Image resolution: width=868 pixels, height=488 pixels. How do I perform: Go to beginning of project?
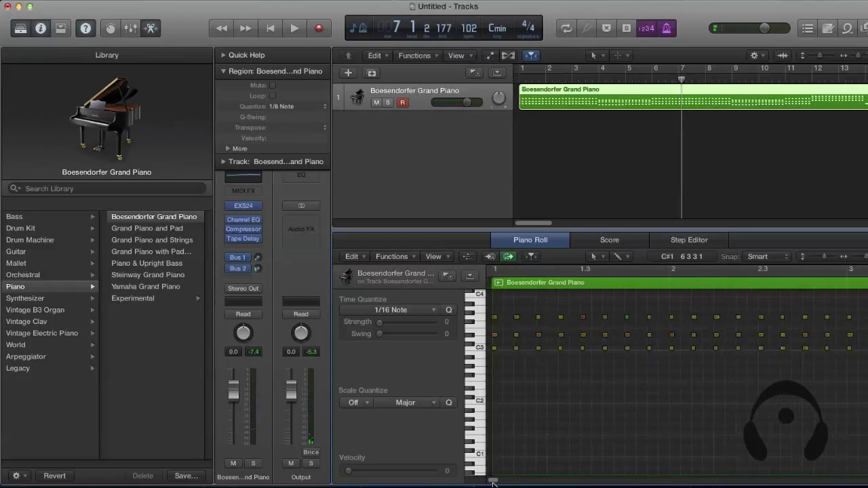tap(270, 28)
